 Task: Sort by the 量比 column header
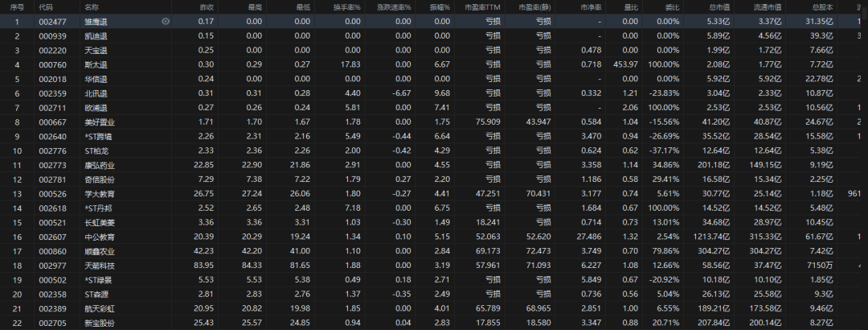pos(631,7)
